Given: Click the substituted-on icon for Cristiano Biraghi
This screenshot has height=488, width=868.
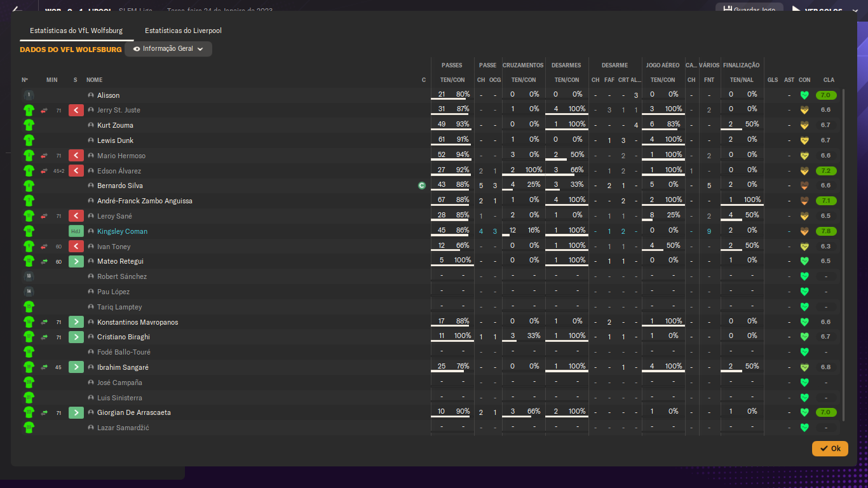Looking at the screenshot, I should [x=76, y=337].
